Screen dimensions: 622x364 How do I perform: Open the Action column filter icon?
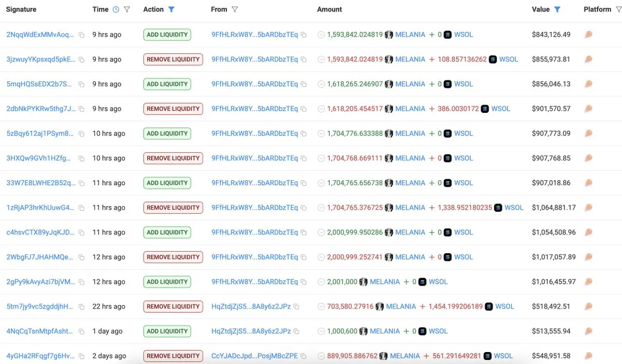coord(172,9)
